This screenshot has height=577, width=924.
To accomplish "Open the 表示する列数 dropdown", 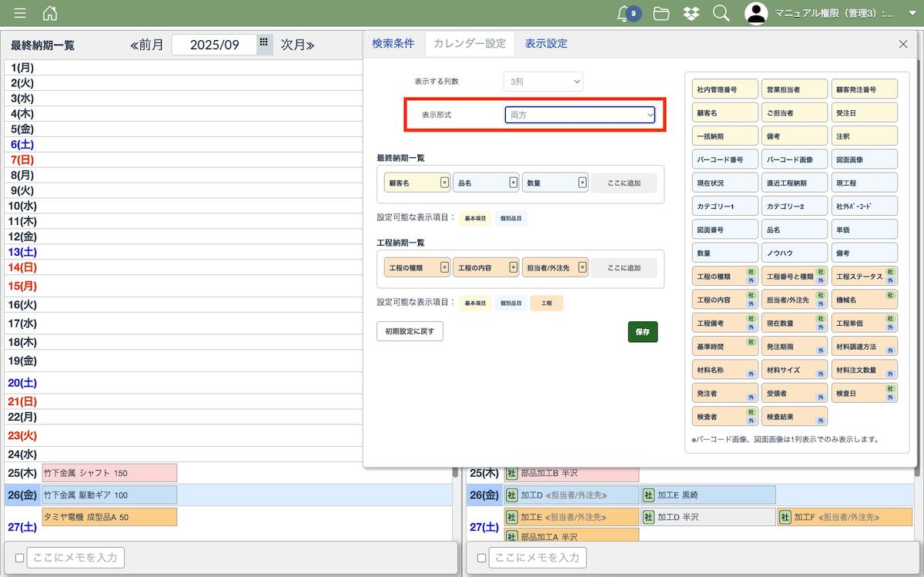I will pyautogui.click(x=544, y=81).
